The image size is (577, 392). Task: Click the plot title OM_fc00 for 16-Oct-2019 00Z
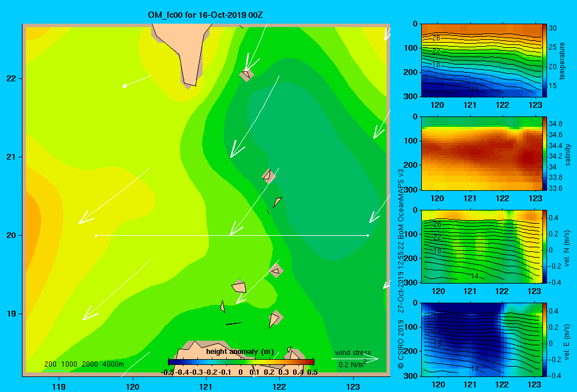(205, 15)
